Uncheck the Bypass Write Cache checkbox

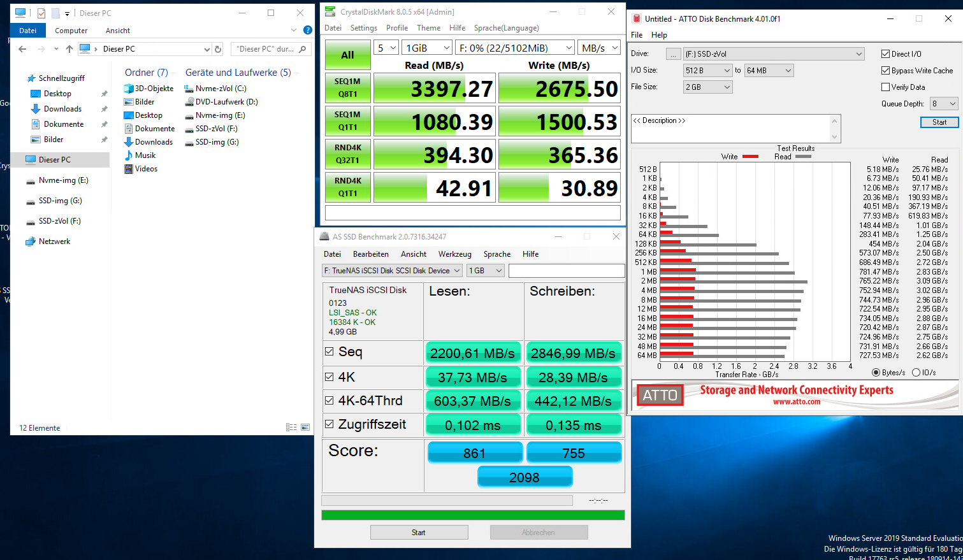pyautogui.click(x=885, y=71)
